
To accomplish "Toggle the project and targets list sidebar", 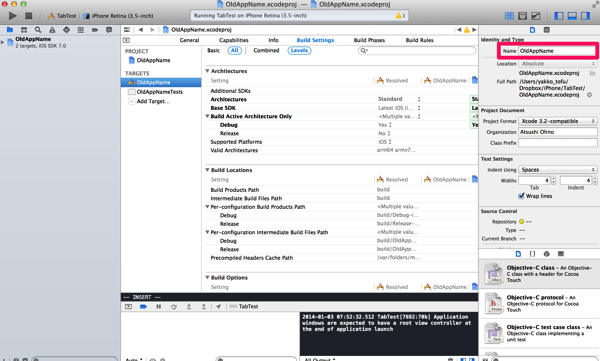I will [x=126, y=40].
